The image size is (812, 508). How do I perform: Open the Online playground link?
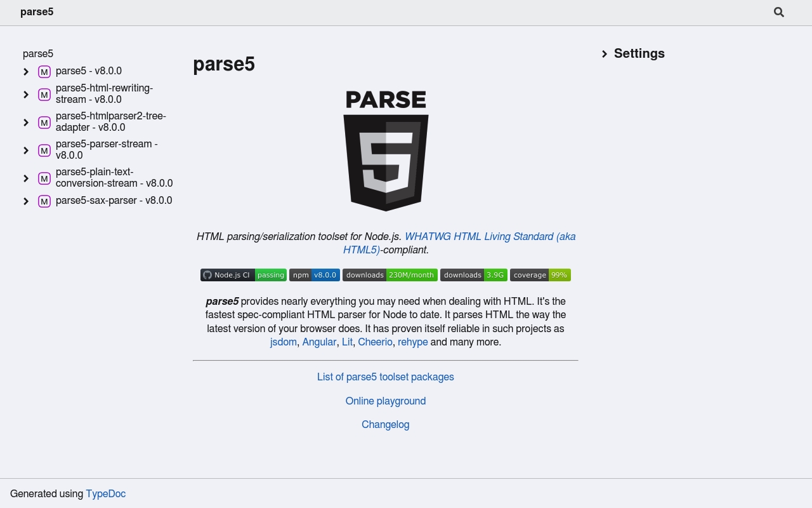386,401
